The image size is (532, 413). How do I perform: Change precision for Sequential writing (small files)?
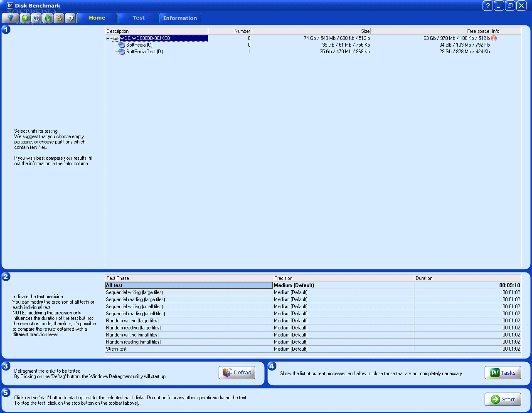click(x=343, y=307)
